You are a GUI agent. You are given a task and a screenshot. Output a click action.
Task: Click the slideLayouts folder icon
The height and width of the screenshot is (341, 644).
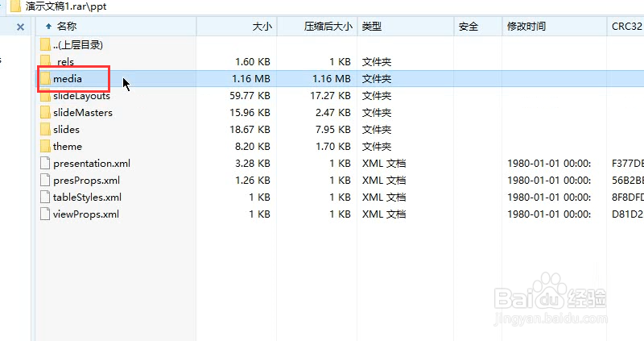coord(45,95)
